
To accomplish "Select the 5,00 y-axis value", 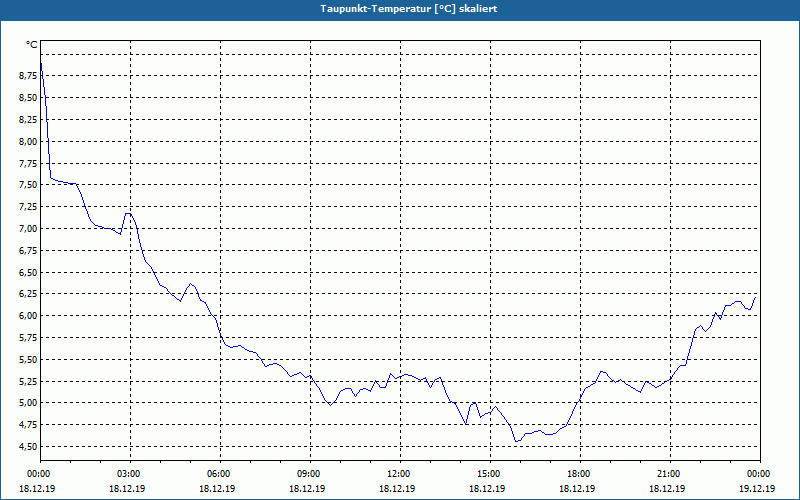I will pyautogui.click(x=28, y=403).
